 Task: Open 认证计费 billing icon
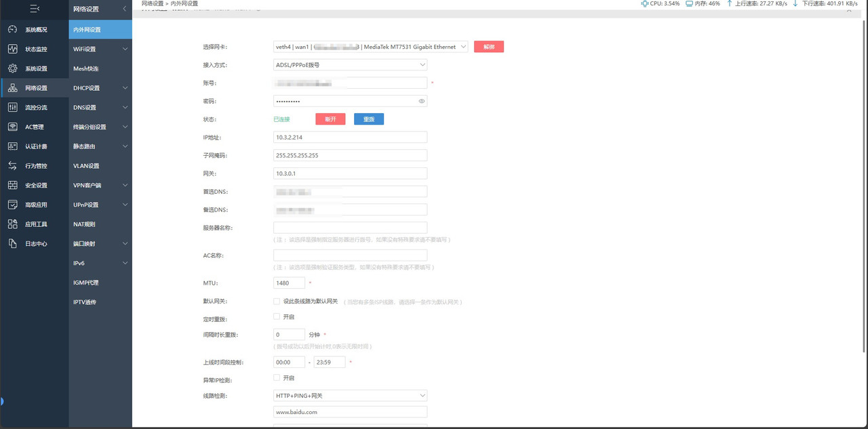pyautogui.click(x=13, y=146)
